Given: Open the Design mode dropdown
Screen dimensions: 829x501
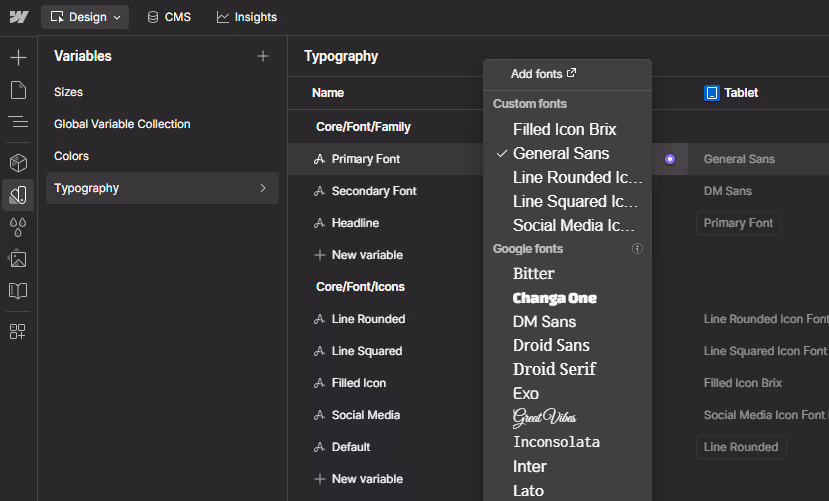Looking at the screenshot, I should pyautogui.click(x=85, y=17).
